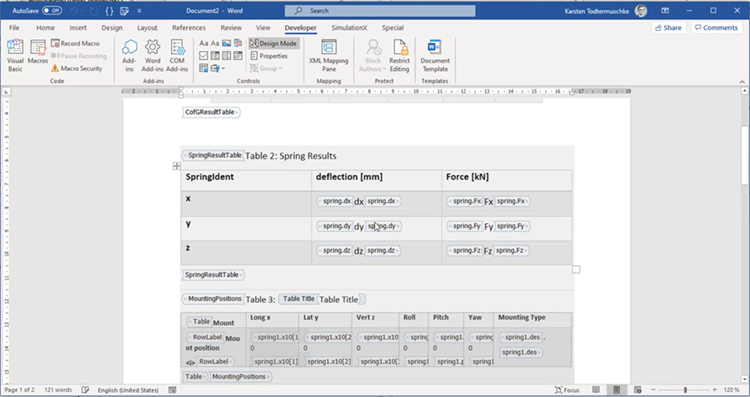Adjust the zoom slider in status bar
Screen dimensions: 750x397
[x=685, y=390]
